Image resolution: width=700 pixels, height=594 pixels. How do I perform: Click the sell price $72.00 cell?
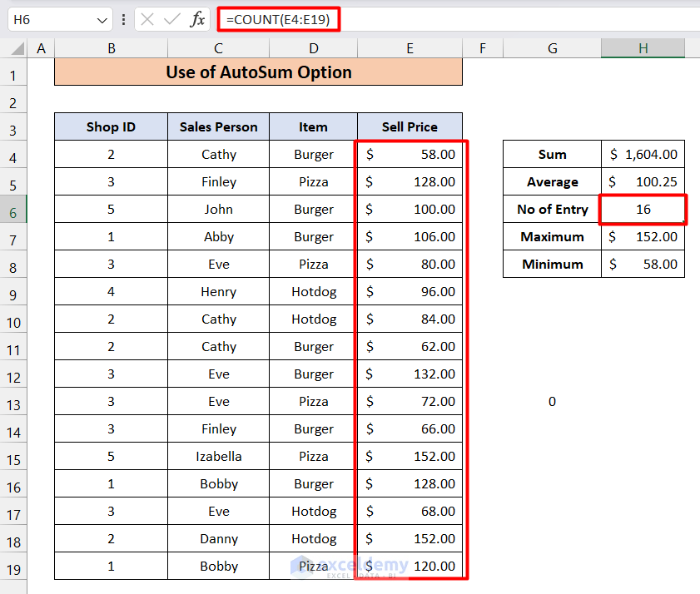click(x=410, y=402)
